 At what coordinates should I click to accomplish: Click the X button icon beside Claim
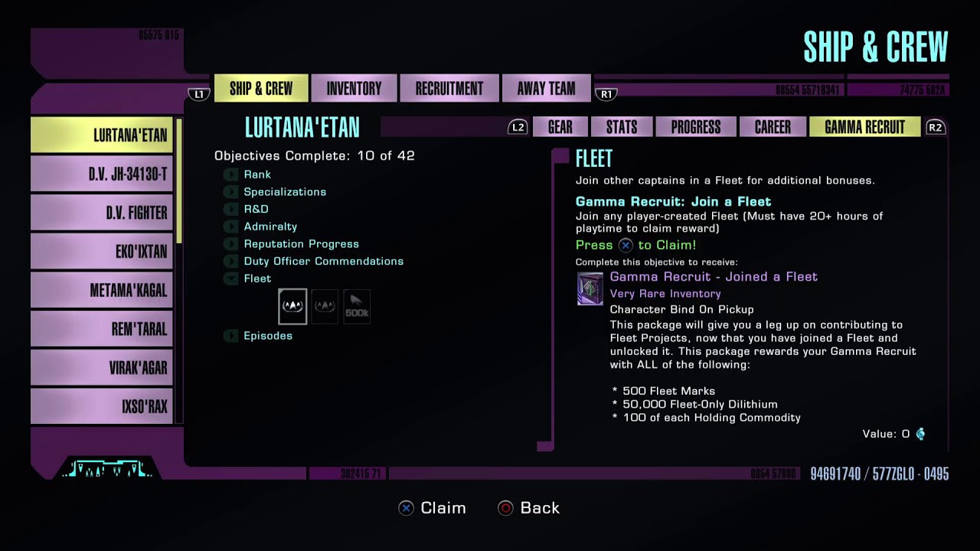pos(407,508)
